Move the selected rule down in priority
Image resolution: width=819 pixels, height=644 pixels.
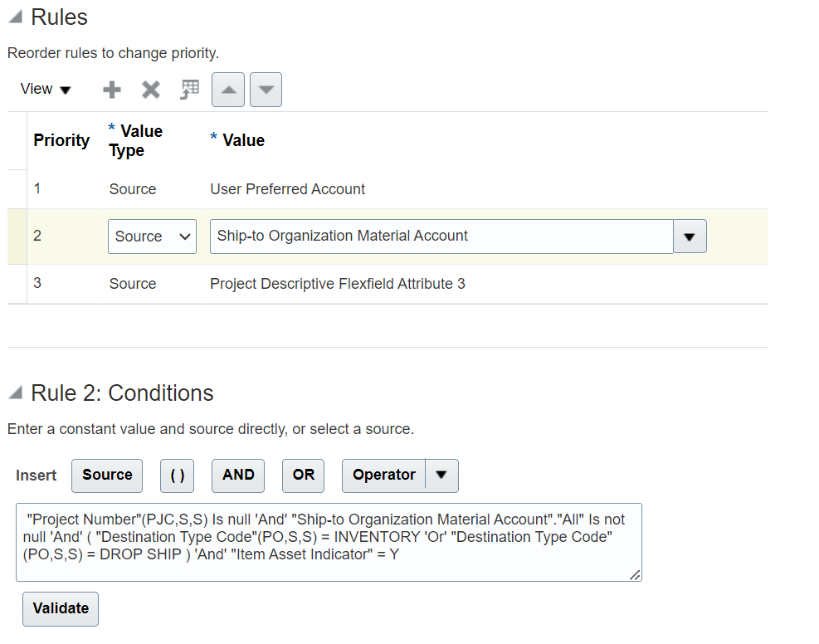coord(266,90)
